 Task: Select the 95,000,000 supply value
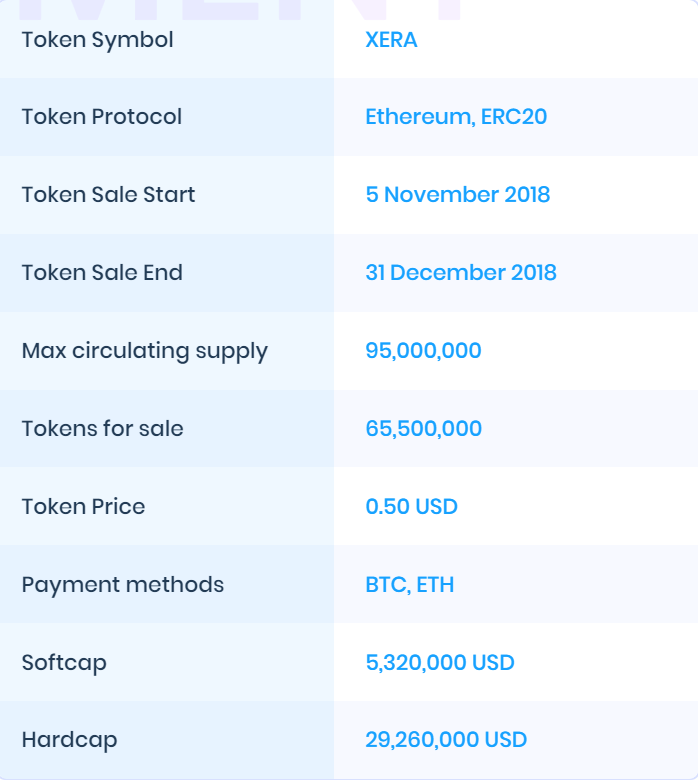coord(423,351)
